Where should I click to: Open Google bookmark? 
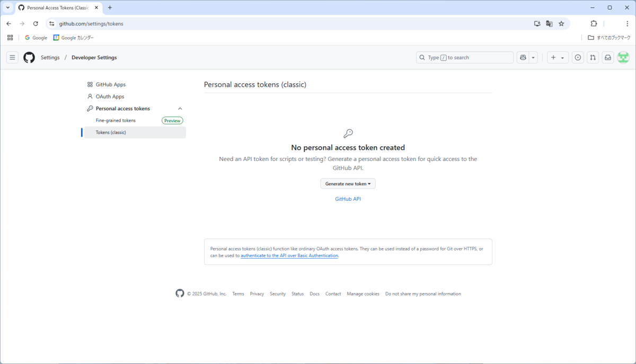36,38
